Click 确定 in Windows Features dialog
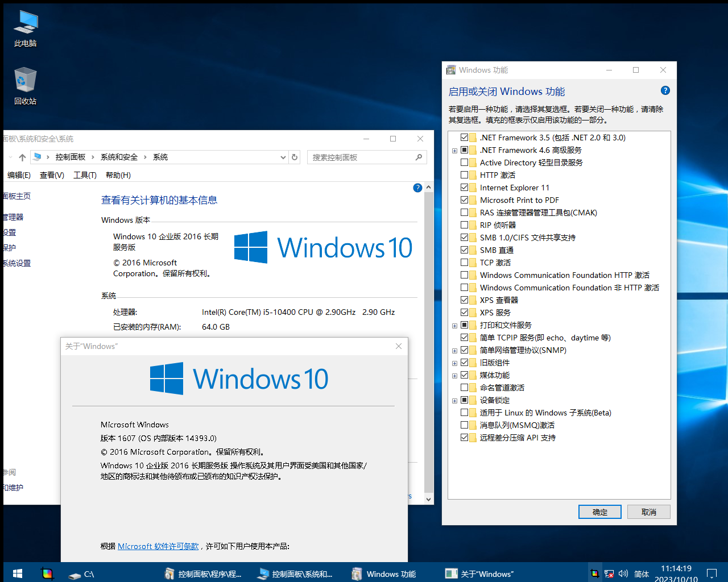Screen dimensions: 728x582 pos(600,512)
